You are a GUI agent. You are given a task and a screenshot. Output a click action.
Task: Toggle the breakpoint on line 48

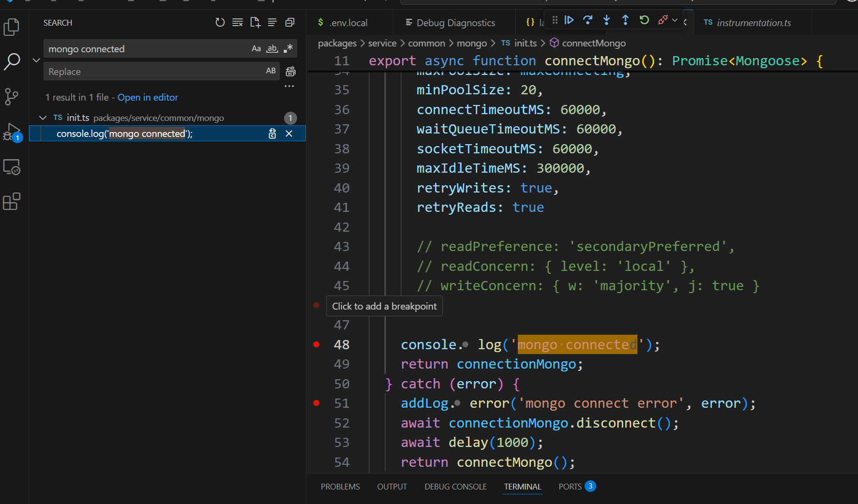[x=316, y=344]
